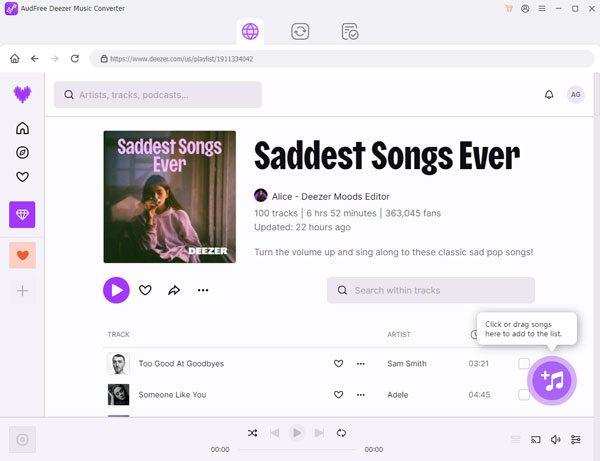Switch to the converted history tab
The image size is (600, 461).
coord(350,31)
